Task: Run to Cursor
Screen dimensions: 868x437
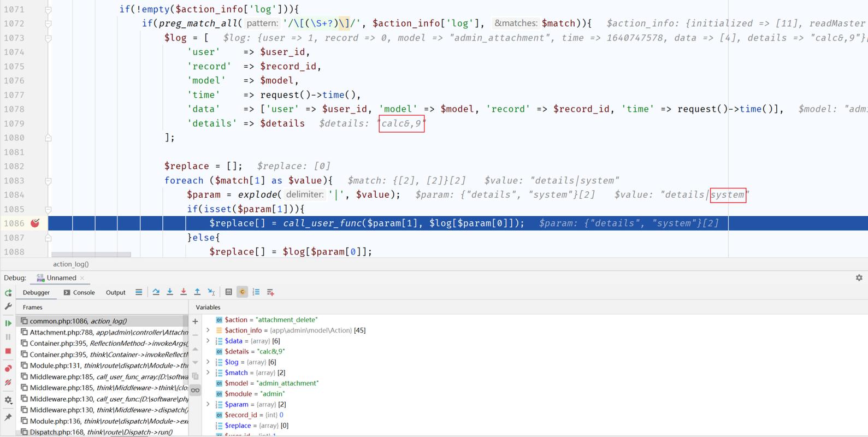Action: 211,292
